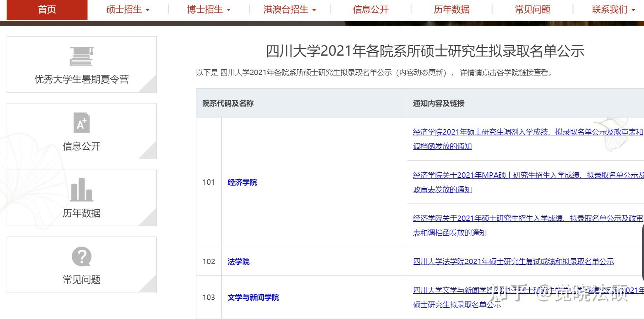
Task: Open the 联系我们 menu
Action: [614, 10]
